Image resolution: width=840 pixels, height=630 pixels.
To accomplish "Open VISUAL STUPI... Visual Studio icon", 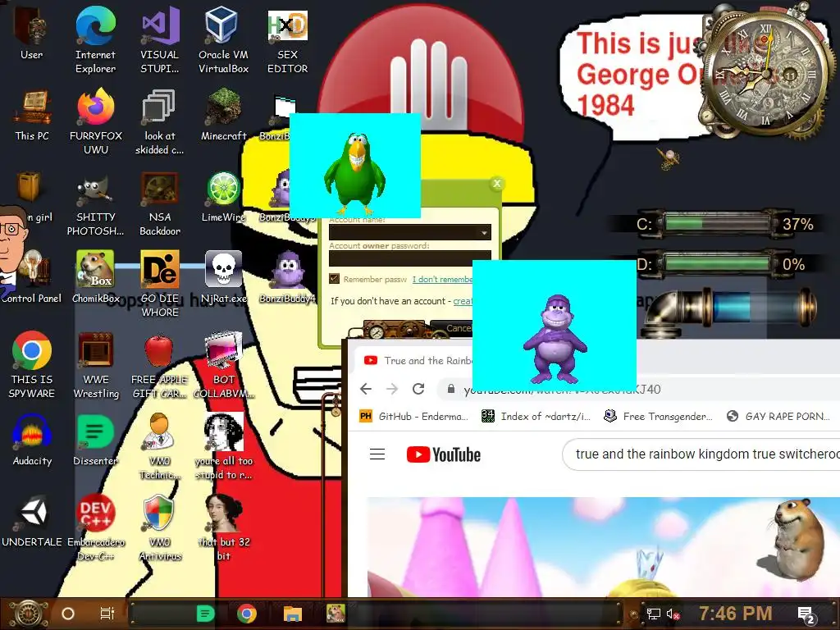I will 160,39.
